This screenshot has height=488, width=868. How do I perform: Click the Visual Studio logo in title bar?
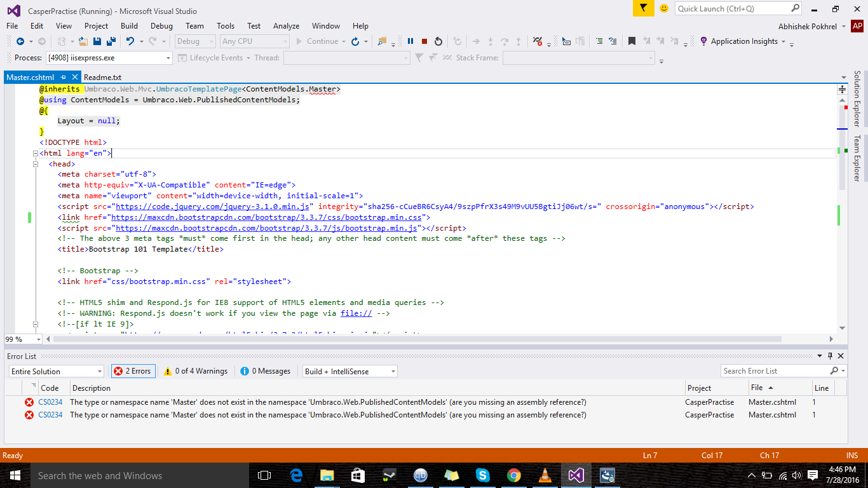pyautogui.click(x=13, y=11)
